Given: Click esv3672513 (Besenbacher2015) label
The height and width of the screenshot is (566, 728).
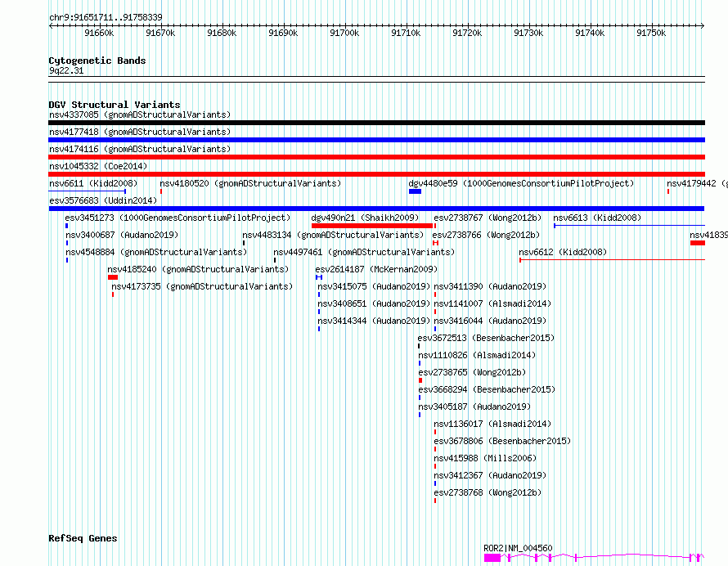Looking at the screenshot, I should pos(486,338).
